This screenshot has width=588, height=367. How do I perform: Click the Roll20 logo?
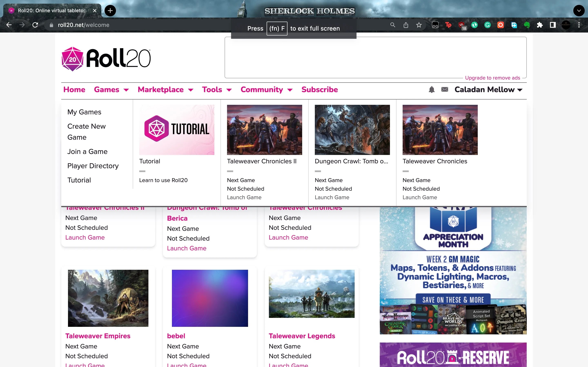click(106, 59)
